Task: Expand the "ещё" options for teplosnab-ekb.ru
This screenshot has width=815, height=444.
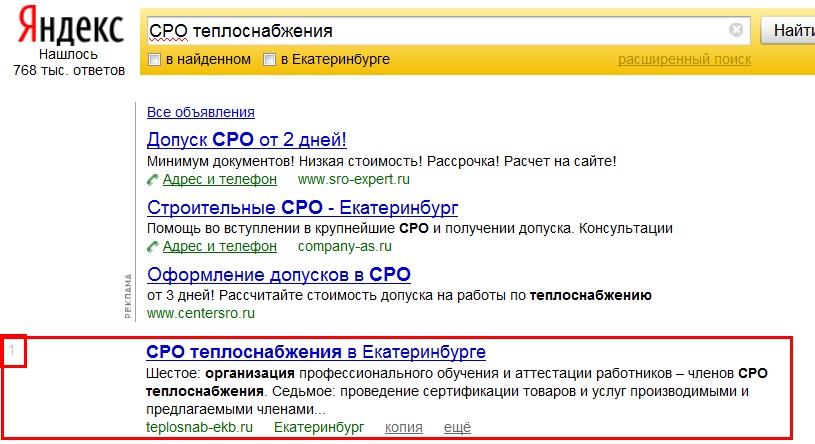Action: [x=457, y=427]
